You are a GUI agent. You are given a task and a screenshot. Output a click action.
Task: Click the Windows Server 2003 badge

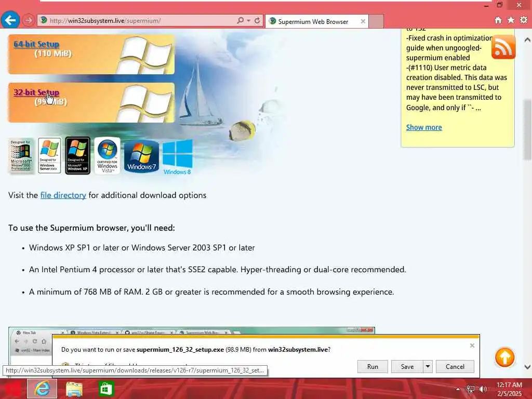pyautogui.click(x=49, y=156)
